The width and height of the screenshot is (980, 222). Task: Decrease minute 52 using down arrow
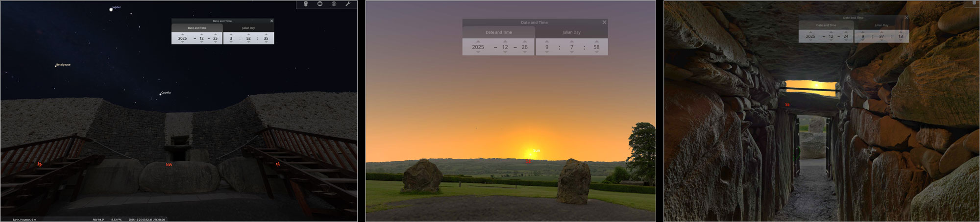pyautogui.click(x=248, y=42)
